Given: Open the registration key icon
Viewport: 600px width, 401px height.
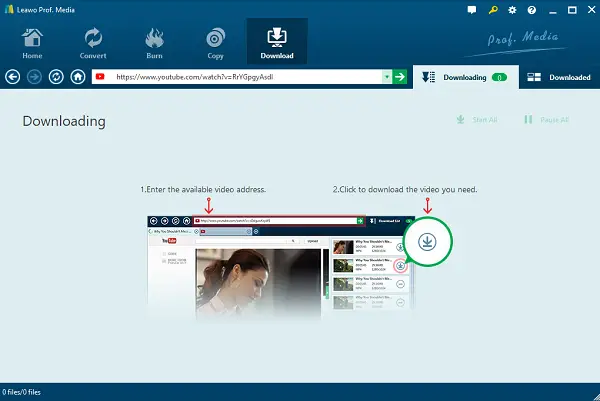Looking at the screenshot, I should (x=493, y=10).
